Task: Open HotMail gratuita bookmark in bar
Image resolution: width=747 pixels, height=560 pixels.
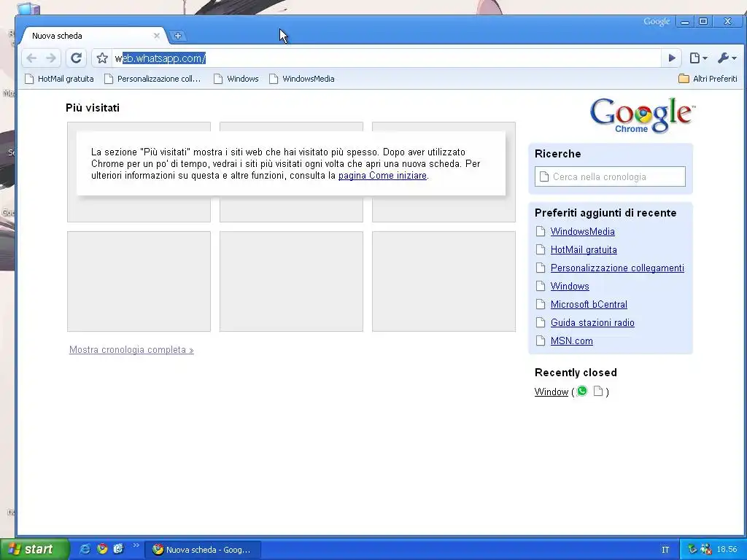Action: pos(60,79)
